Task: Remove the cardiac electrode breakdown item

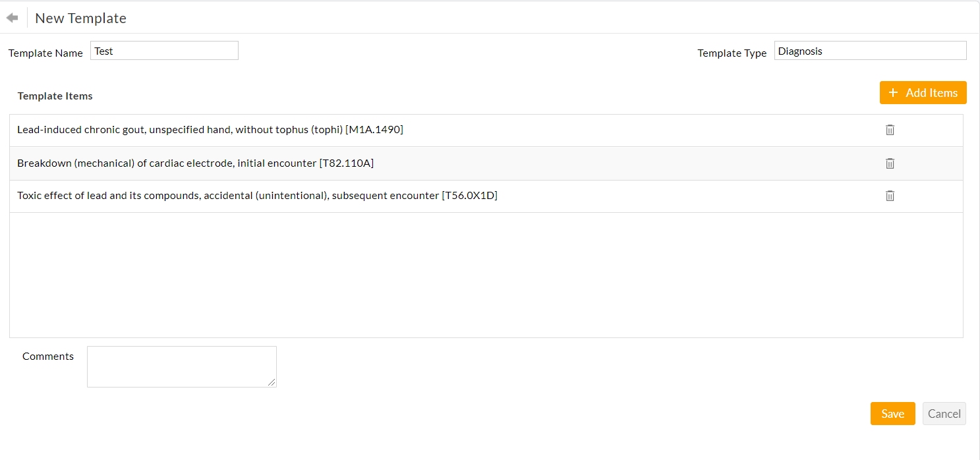Action: point(890,163)
